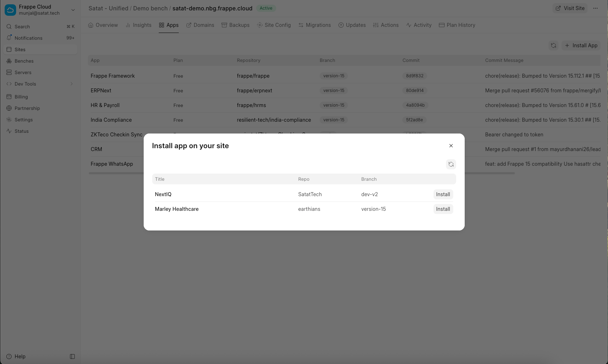The image size is (608, 364).
Task: Go to Servers in sidebar
Action: click(40, 72)
